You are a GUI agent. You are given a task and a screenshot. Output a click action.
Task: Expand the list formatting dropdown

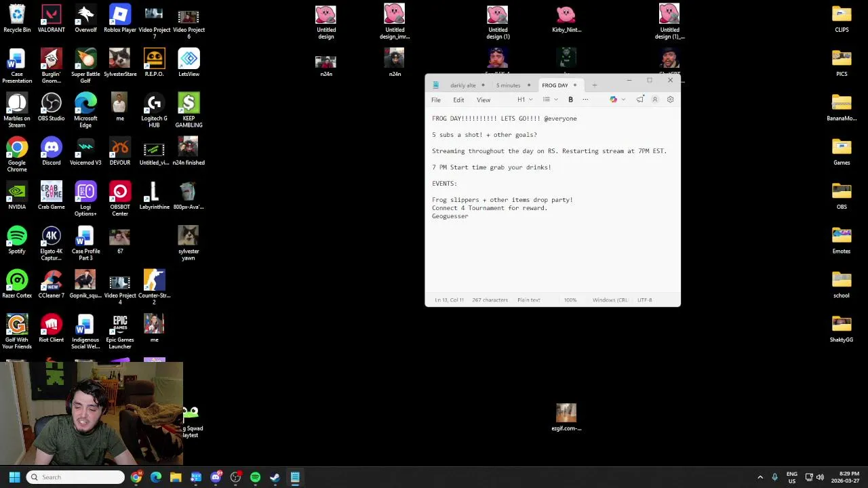pyautogui.click(x=550, y=100)
